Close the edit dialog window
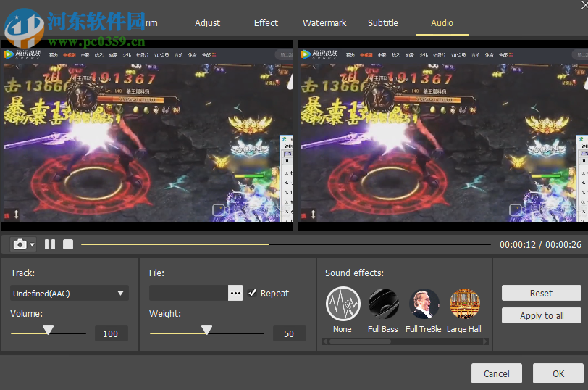 (x=584, y=4)
